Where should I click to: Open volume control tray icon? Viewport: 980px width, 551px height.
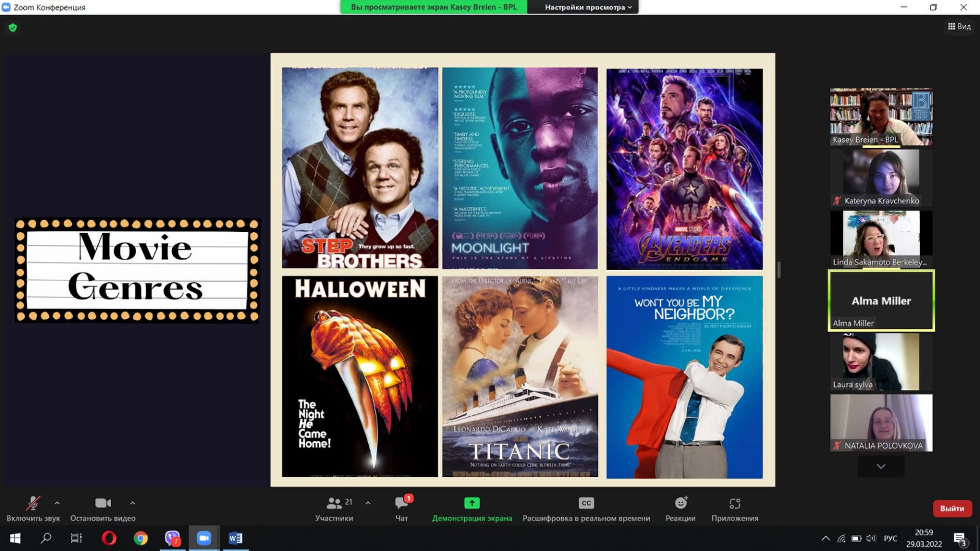(871, 539)
